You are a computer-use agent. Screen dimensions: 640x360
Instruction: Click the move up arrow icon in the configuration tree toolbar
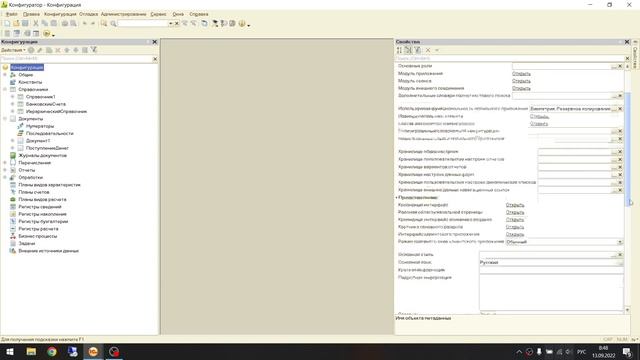click(x=67, y=50)
